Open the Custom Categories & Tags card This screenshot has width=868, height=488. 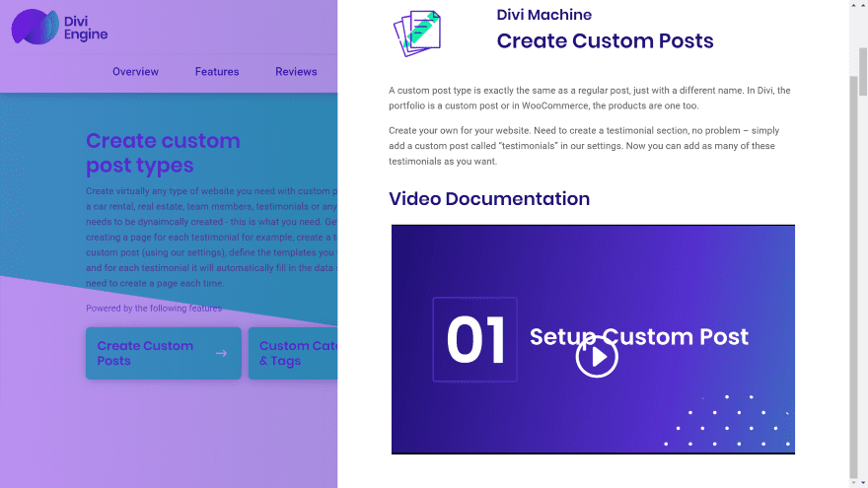293,353
